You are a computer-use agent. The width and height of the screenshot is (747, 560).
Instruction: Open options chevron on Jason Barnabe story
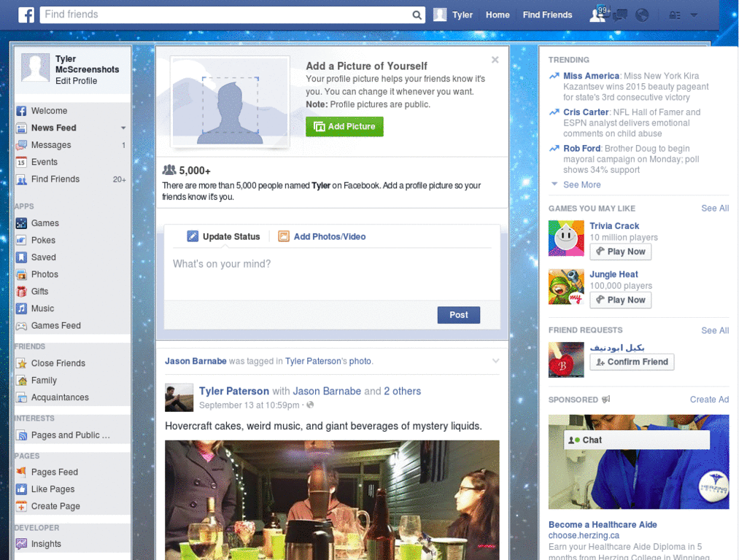coord(495,361)
